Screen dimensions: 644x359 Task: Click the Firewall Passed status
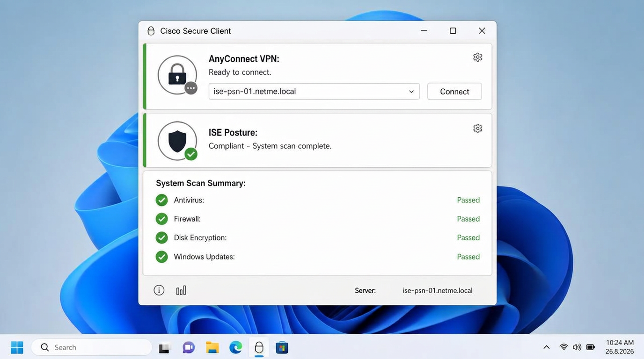[x=468, y=219]
